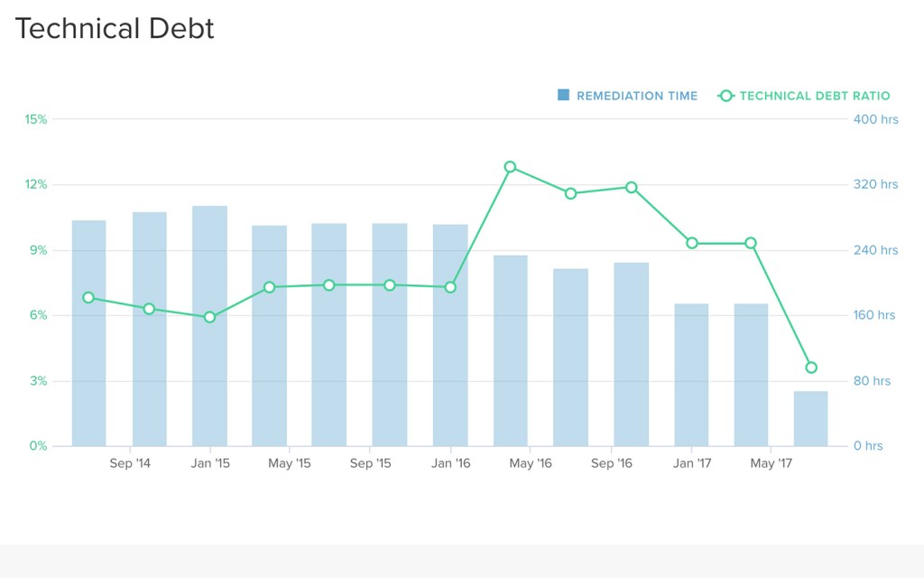The image size is (924, 578).
Task: Toggle the Technical Debt Ratio legend entry
Action: pos(814,96)
